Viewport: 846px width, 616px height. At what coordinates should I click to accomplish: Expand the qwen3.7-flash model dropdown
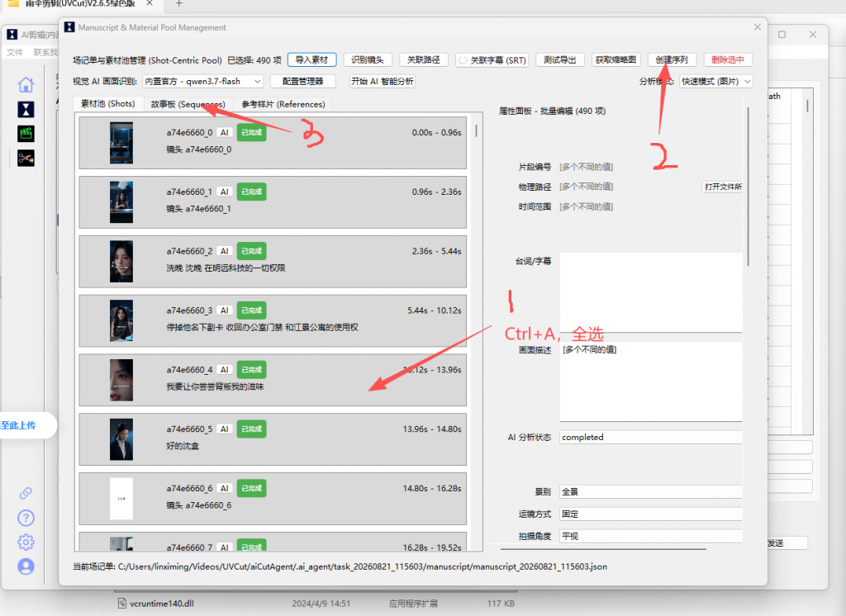click(203, 82)
